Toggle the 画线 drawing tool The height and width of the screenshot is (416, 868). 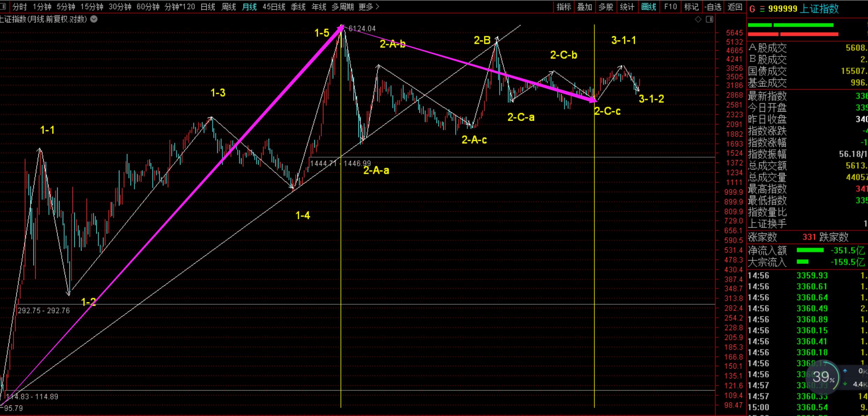pos(648,7)
